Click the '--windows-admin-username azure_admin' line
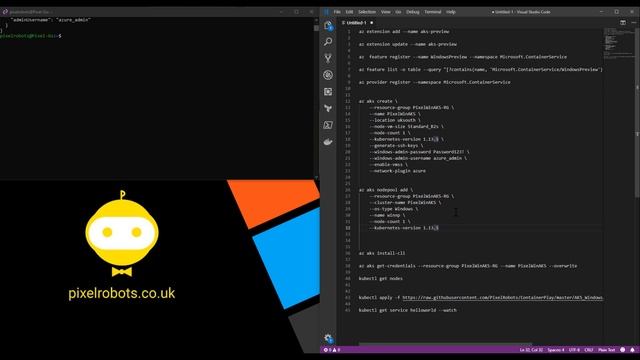The image size is (640, 360). pyautogui.click(x=418, y=158)
